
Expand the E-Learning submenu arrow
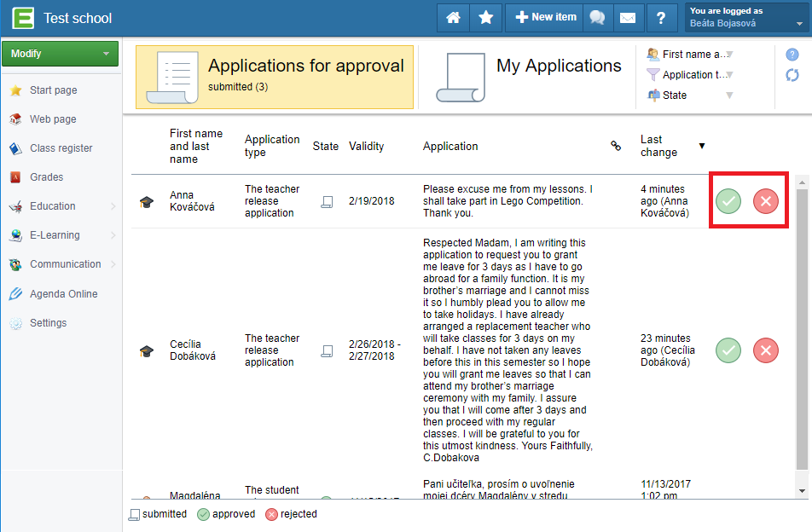(113, 235)
